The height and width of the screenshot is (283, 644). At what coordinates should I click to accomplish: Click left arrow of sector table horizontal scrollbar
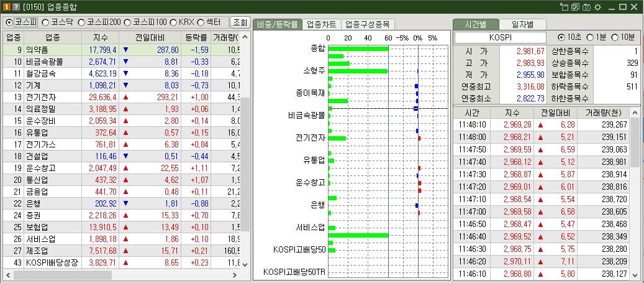7,275
